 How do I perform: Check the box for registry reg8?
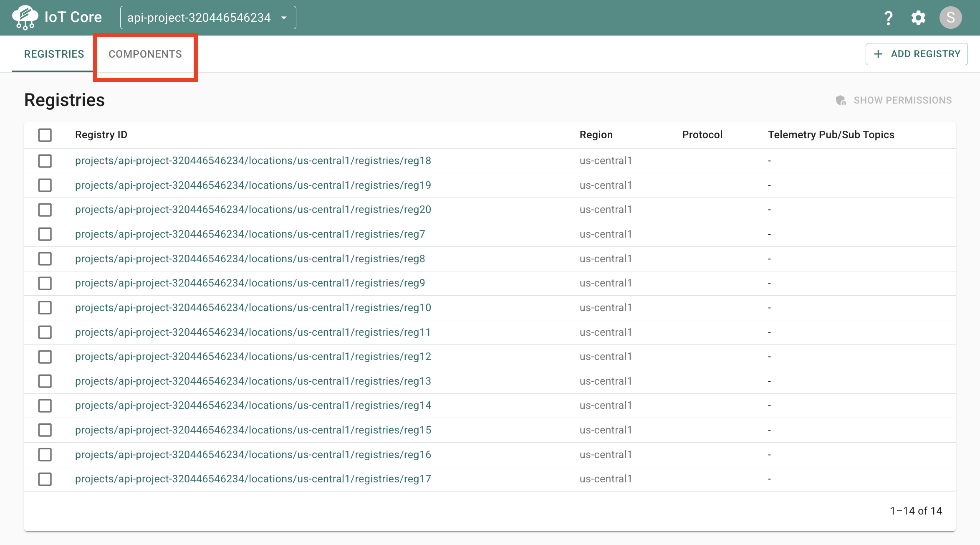point(45,259)
